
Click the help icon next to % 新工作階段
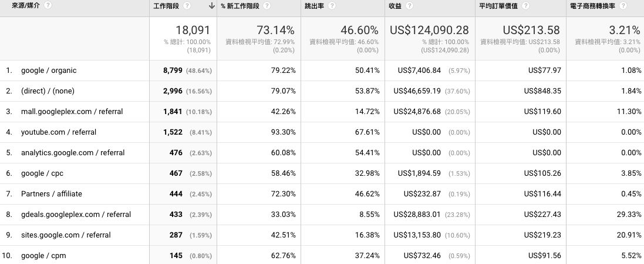(267, 6)
